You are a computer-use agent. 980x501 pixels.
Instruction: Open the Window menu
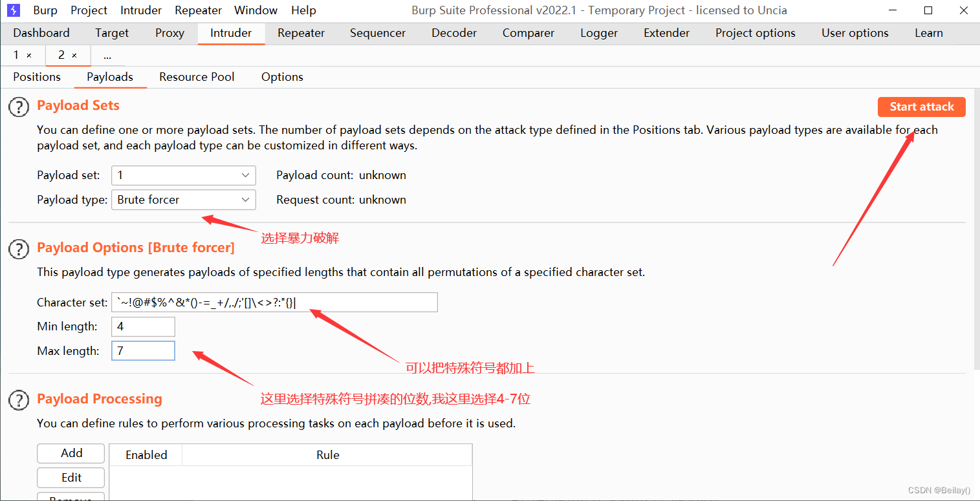pyautogui.click(x=256, y=10)
